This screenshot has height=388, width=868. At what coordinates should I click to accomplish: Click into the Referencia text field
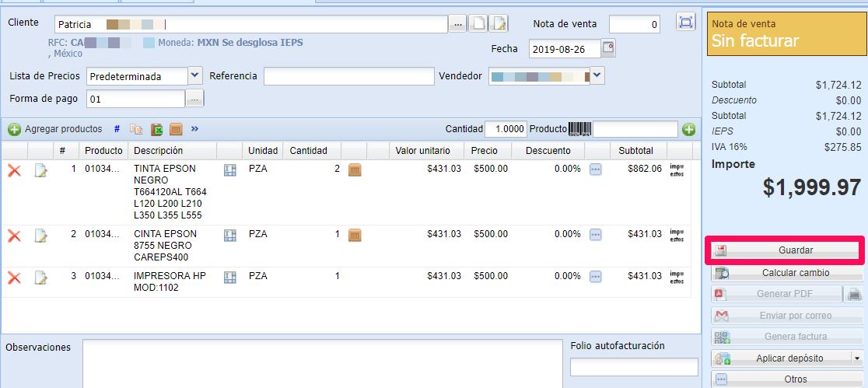(348, 76)
